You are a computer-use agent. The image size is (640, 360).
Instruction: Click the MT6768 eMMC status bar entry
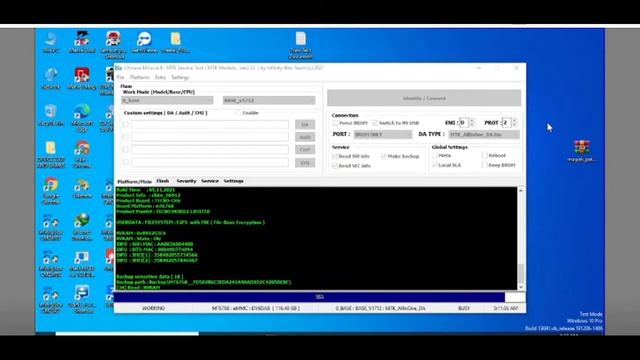coord(256,309)
